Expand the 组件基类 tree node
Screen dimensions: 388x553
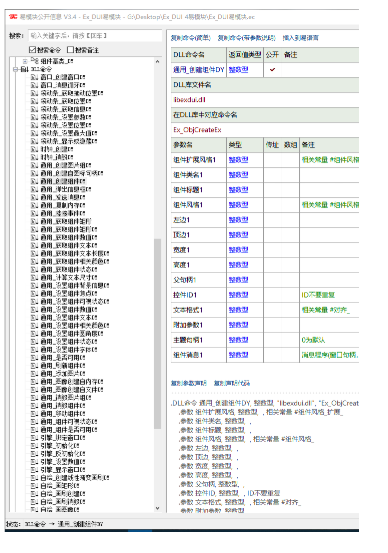click(25, 61)
